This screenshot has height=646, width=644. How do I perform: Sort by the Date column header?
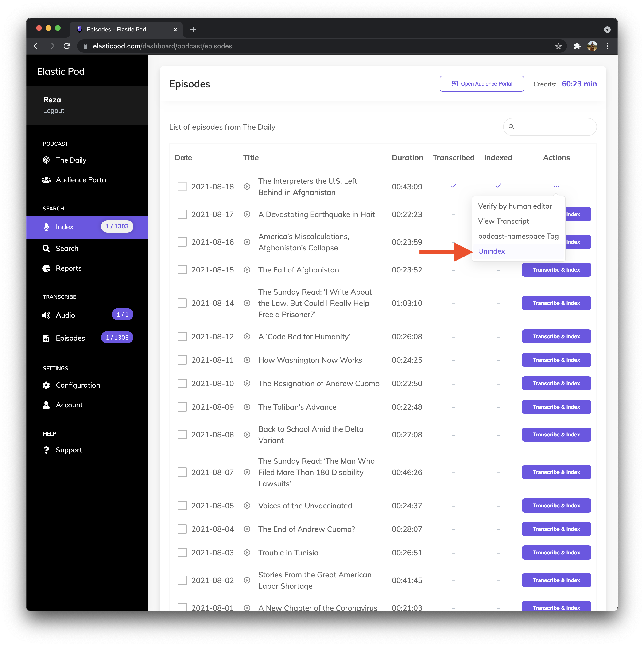click(x=183, y=158)
